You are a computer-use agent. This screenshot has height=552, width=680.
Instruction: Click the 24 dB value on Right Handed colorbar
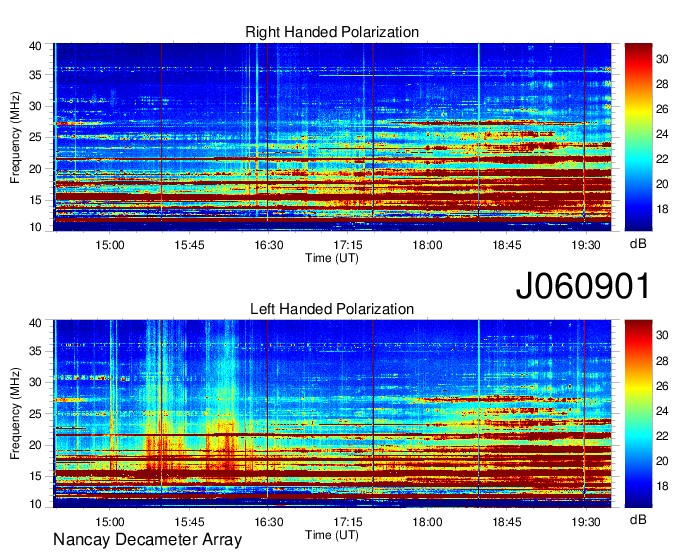point(662,134)
